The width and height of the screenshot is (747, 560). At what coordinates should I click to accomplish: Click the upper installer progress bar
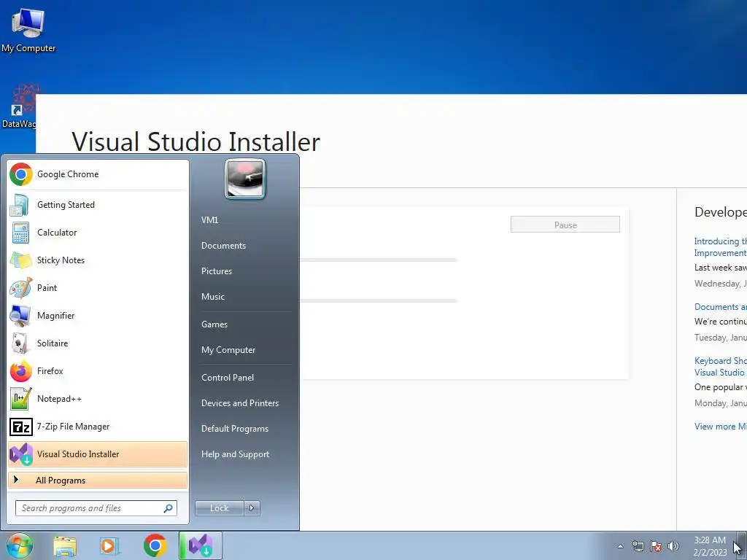379,260
